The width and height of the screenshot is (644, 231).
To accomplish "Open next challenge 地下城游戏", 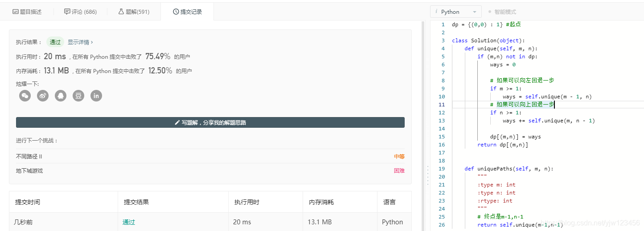I will [29, 171].
